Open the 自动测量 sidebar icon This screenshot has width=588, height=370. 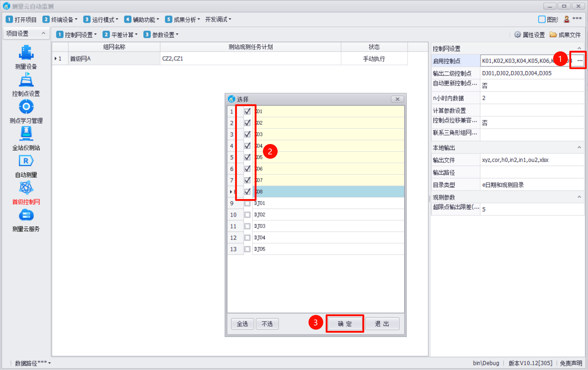(26, 161)
